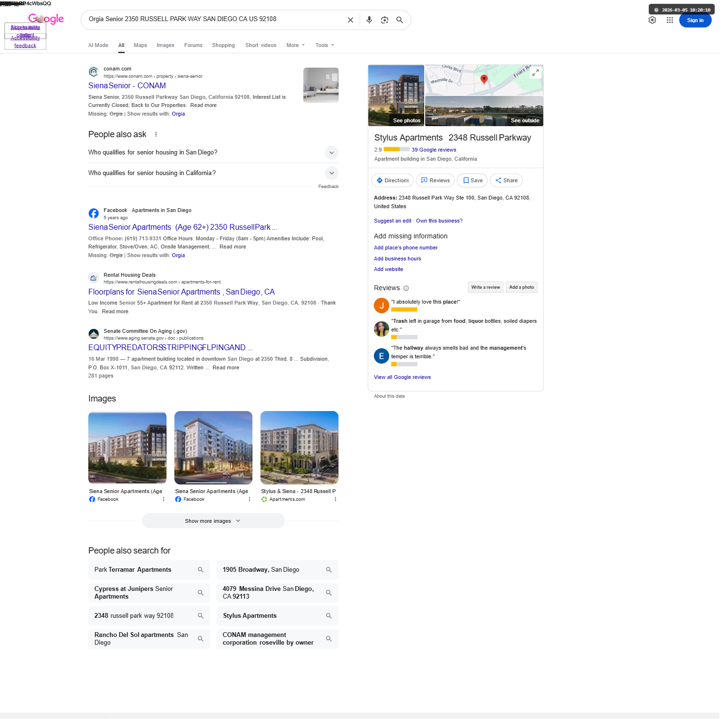Search Rancho Del Sol apartments magnifier
The width and height of the screenshot is (728, 719).
pyautogui.click(x=201, y=639)
